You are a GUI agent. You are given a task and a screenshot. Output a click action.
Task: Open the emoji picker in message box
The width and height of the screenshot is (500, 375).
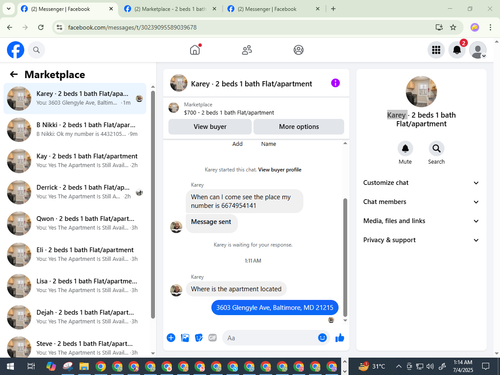322,338
